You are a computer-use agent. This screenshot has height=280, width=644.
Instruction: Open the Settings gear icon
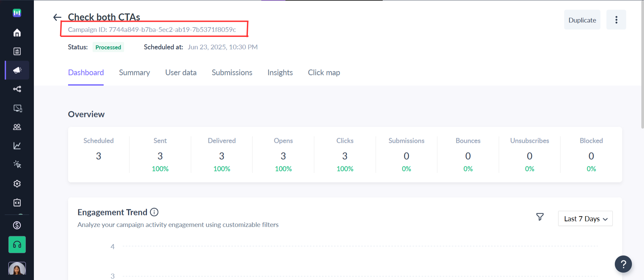pyautogui.click(x=17, y=183)
